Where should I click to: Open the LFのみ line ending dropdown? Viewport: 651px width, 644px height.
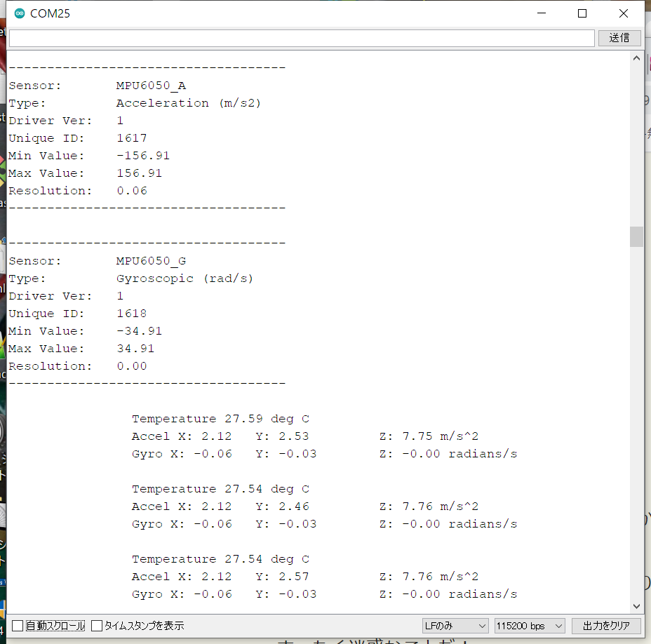455,626
